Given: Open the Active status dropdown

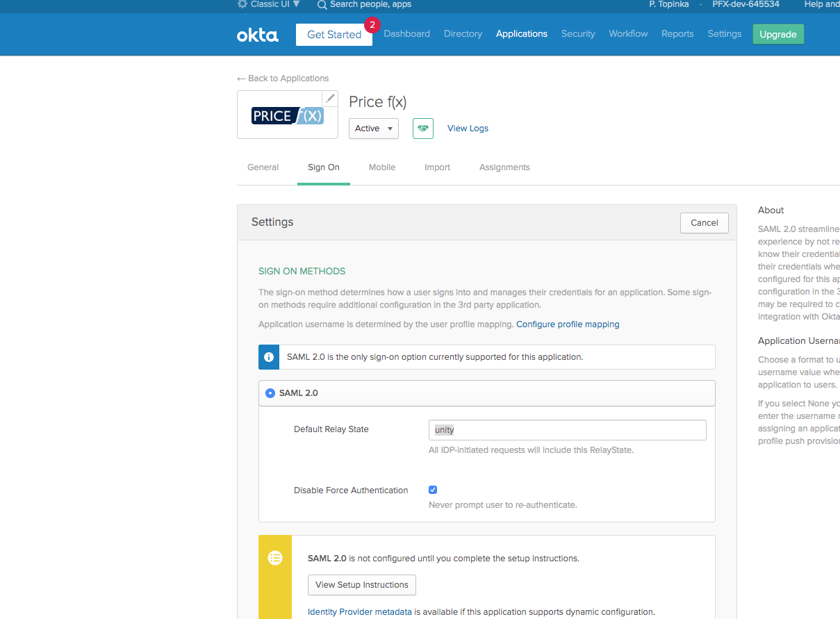Looking at the screenshot, I should [x=374, y=129].
